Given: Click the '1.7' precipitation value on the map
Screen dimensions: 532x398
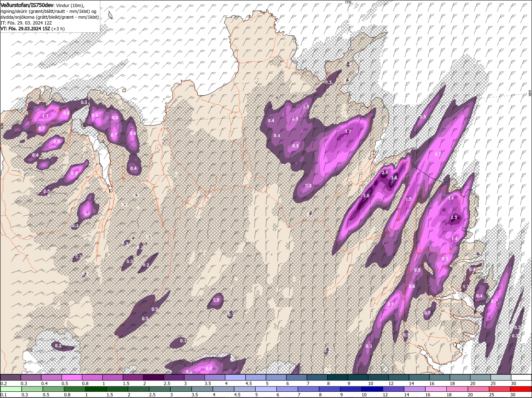Looking at the screenshot, I should (348, 132).
